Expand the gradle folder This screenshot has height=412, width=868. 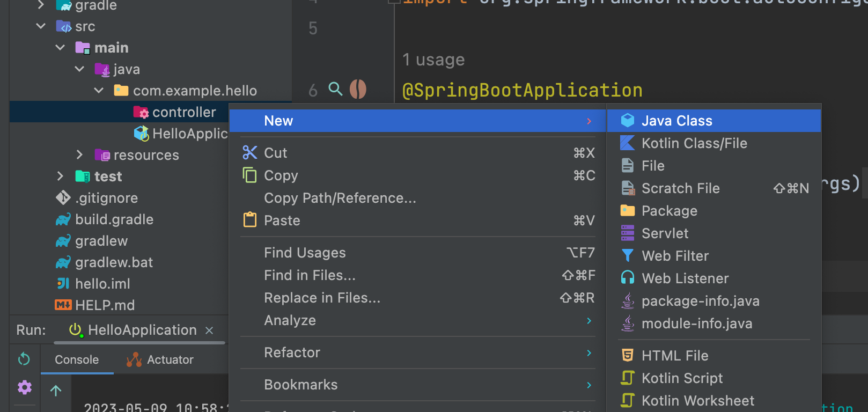(x=41, y=5)
